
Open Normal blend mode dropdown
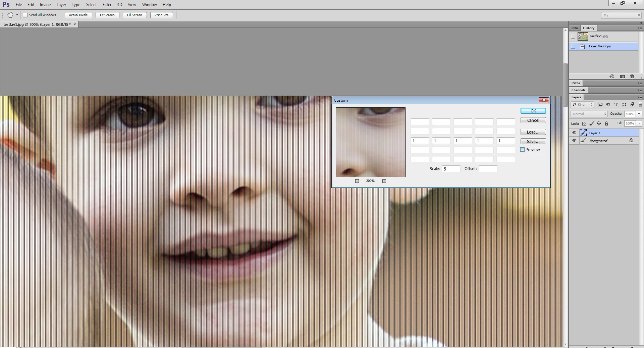click(x=589, y=114)
